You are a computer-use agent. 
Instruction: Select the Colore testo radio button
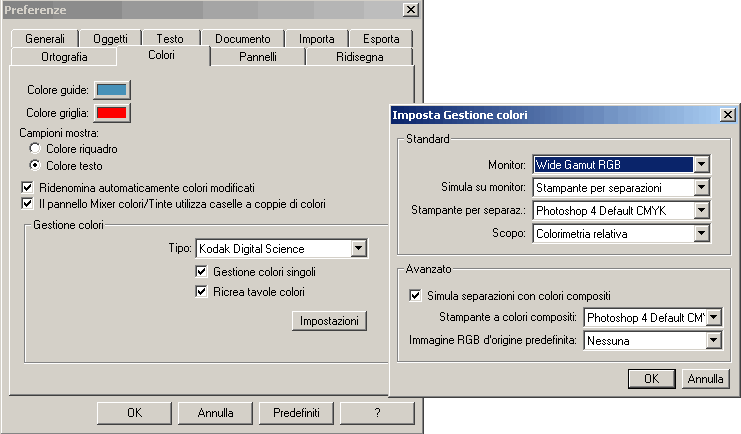pos(35,165)
